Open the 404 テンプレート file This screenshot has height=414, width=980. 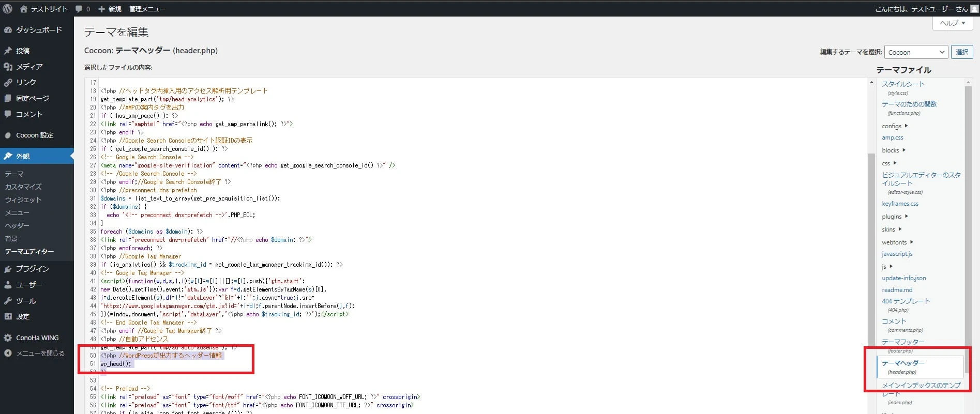point(906,301)
